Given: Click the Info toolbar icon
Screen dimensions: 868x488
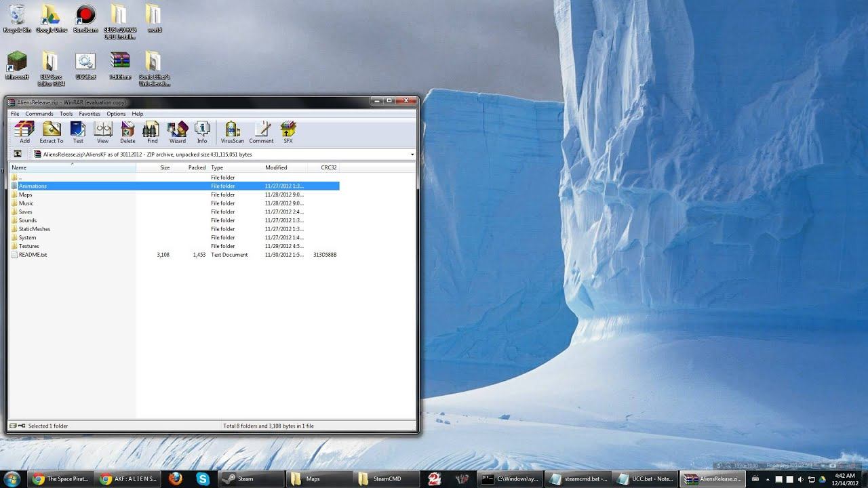Looking at the screenshot, I should coord(202,132).
